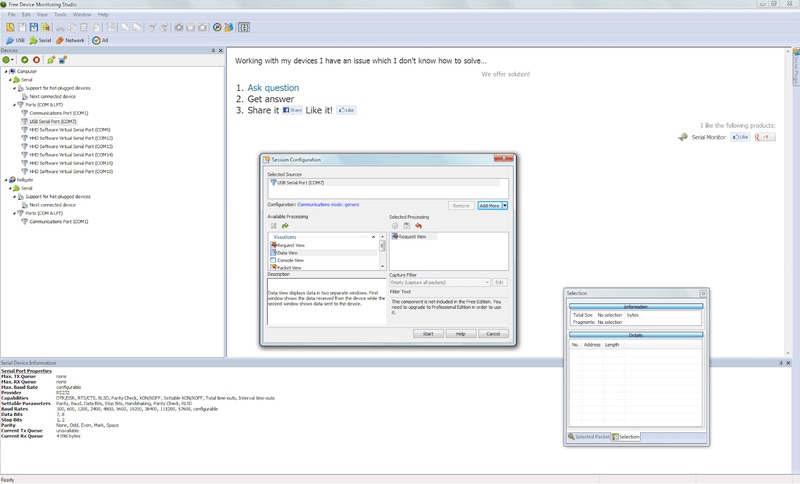Filter devices by USB
This screenshot has height=484, width=800.
[x=15, y=40]
